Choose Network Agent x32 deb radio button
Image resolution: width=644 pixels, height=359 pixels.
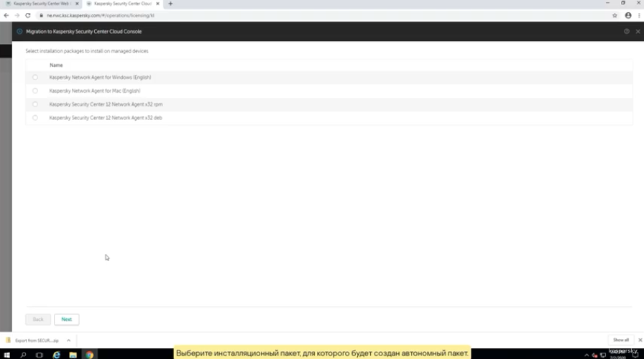click(x=35, y=118)
